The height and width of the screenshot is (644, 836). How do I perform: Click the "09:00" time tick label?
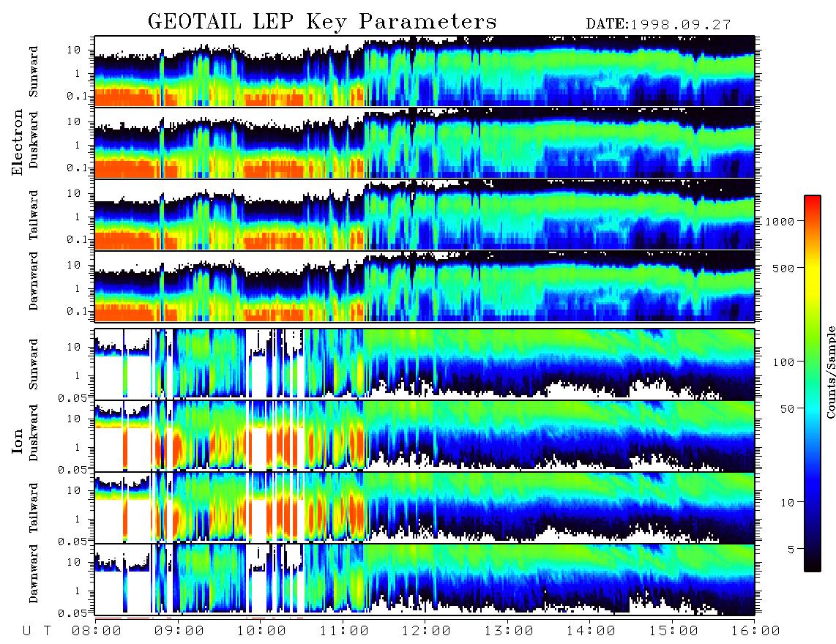[x=179, y=632]
